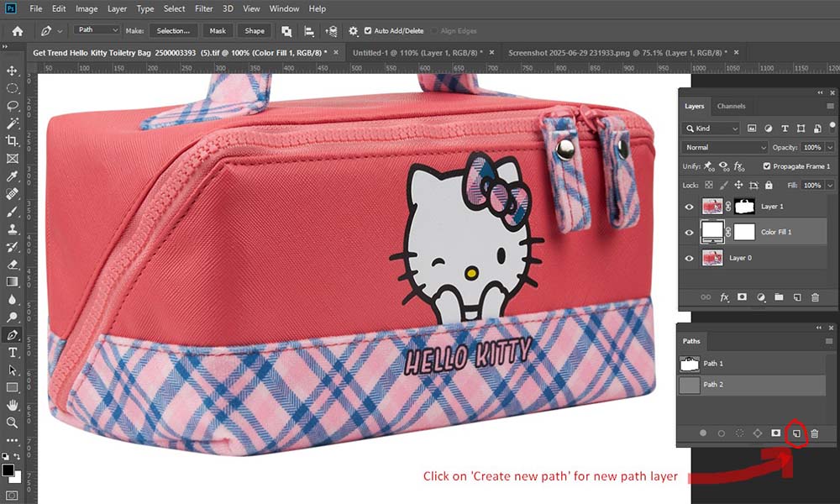Image resolution: width=840 pixels, height=504 pixels.
Task: Add layer style fx in Layers panel
Action: click(724, 297)
